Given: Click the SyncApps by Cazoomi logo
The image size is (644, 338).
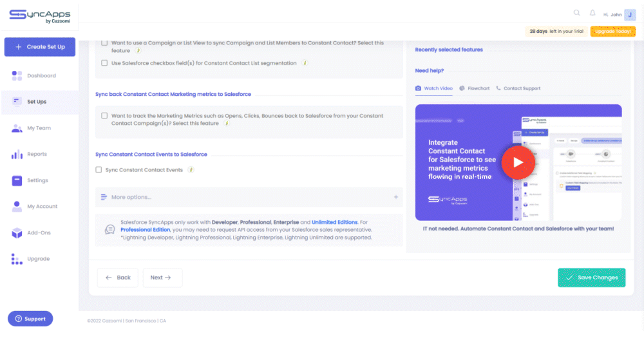Looking at the screenshot, I should [x=40, y=16].
